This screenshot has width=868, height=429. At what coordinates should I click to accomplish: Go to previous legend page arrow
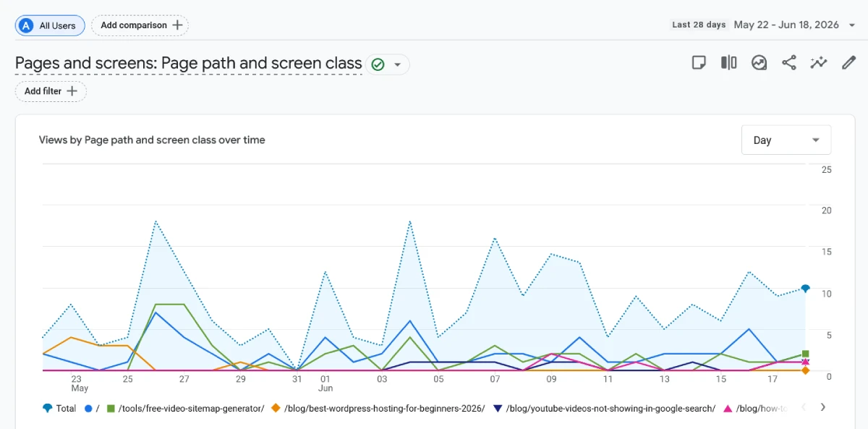pyautogui.click(x=804, y=407)
